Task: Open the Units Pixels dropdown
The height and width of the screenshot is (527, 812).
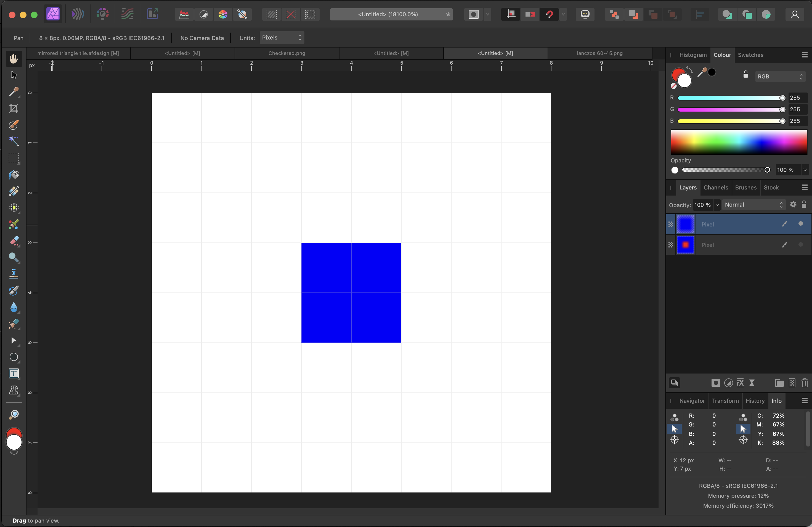Action: [282, 38]
